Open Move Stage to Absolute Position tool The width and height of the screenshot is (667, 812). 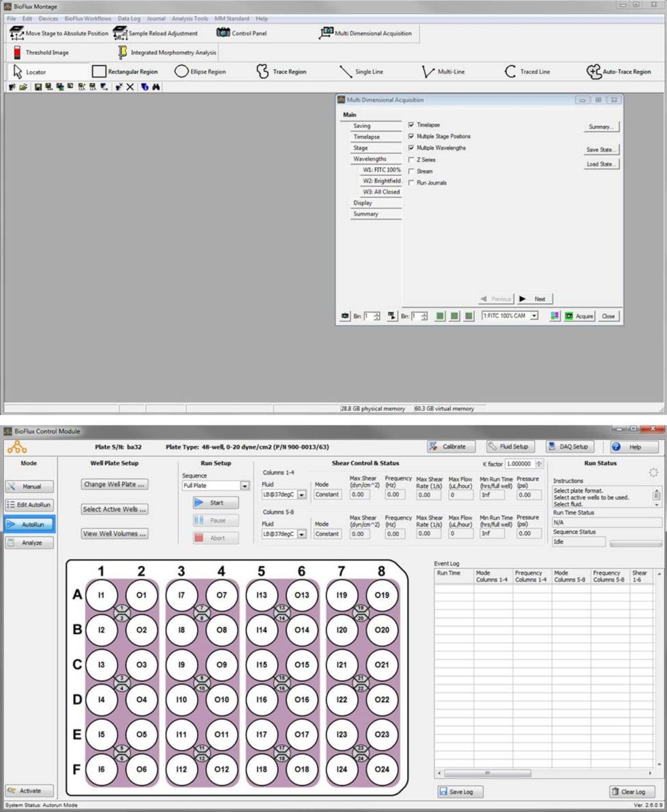pos(59,33)
